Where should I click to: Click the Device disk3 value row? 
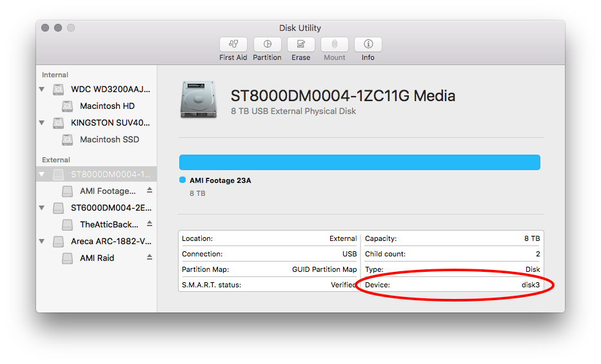452,285
